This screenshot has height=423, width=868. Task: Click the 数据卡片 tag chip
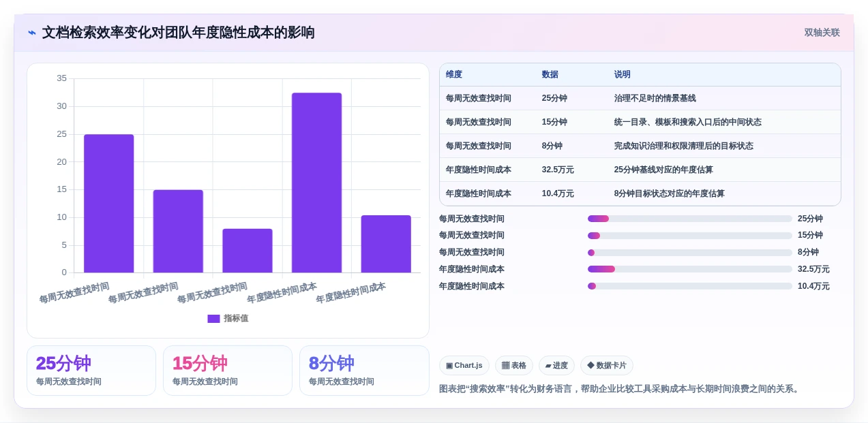tap(607, 366)
